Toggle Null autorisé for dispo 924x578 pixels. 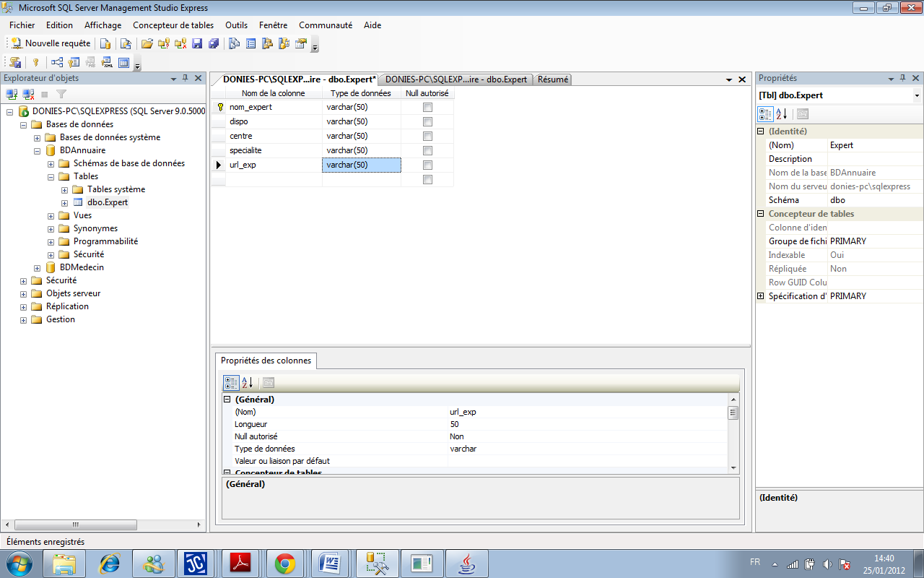tap(427, 121)
